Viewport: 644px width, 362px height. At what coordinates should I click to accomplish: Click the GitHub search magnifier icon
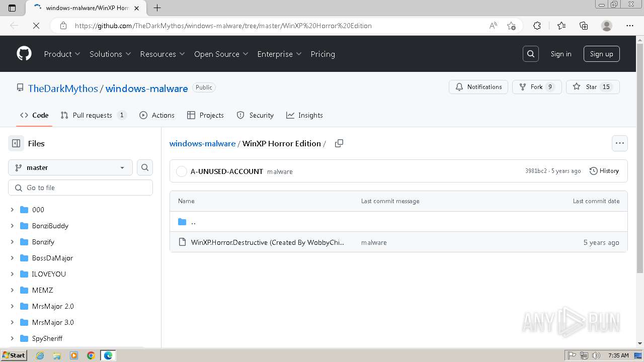(x=530, y=54)
